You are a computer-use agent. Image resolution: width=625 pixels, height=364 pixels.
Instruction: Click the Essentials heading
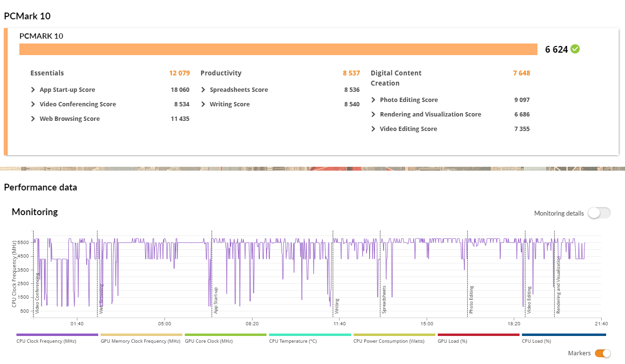(47, 73)
